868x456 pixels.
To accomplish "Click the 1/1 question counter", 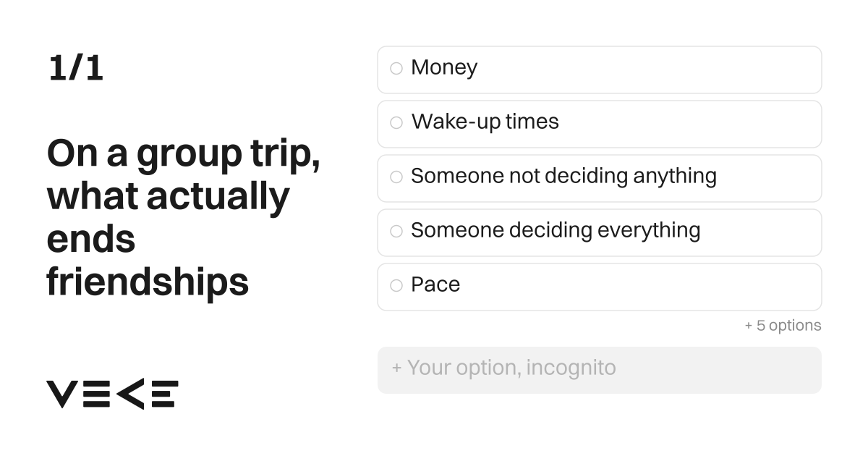I will click(76, 69).
